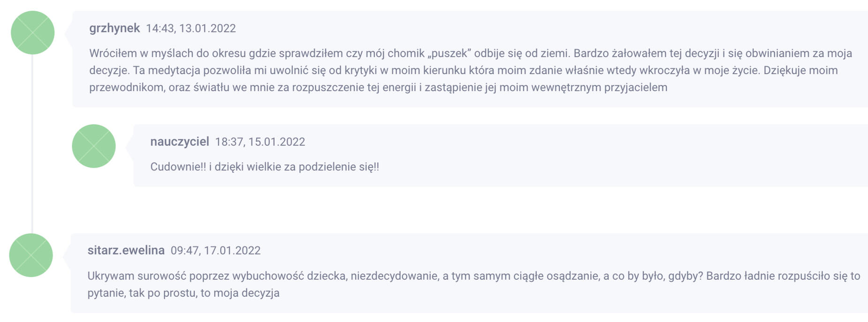The width and height of the screenshot is (868, 322).
Task: Click the vertical thread line below grzhynek's avatar
Action: pos(32,141)
